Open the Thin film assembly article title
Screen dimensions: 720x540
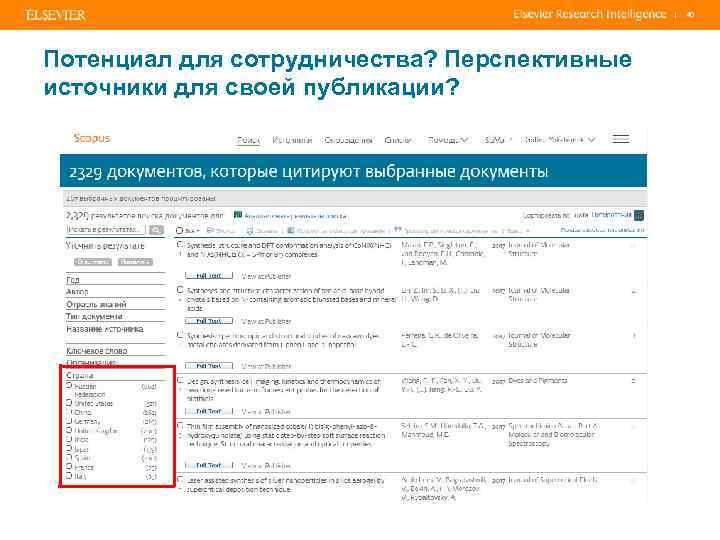(x=286, y=435)
